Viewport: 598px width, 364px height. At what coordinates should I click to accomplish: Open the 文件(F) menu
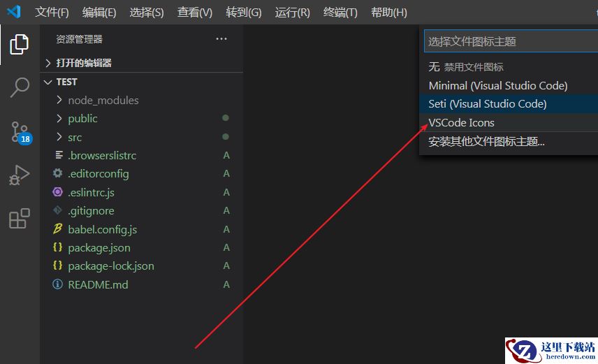click(52, 12)
